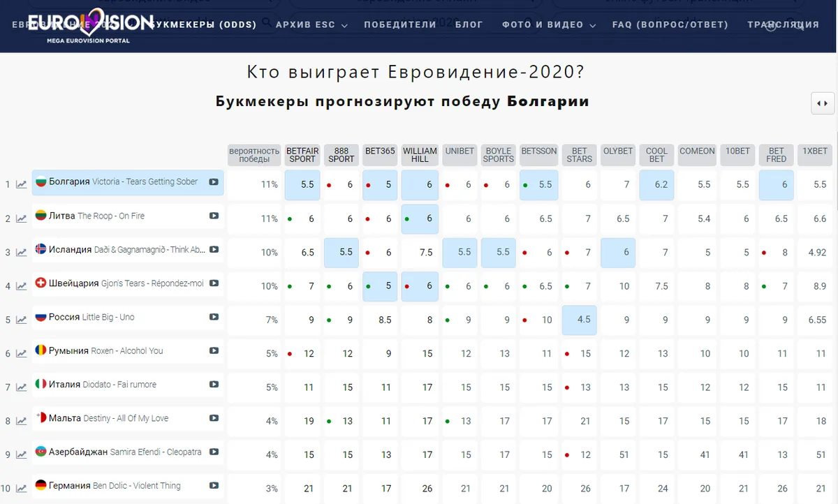Click the German flag icon

pos(41,486)
